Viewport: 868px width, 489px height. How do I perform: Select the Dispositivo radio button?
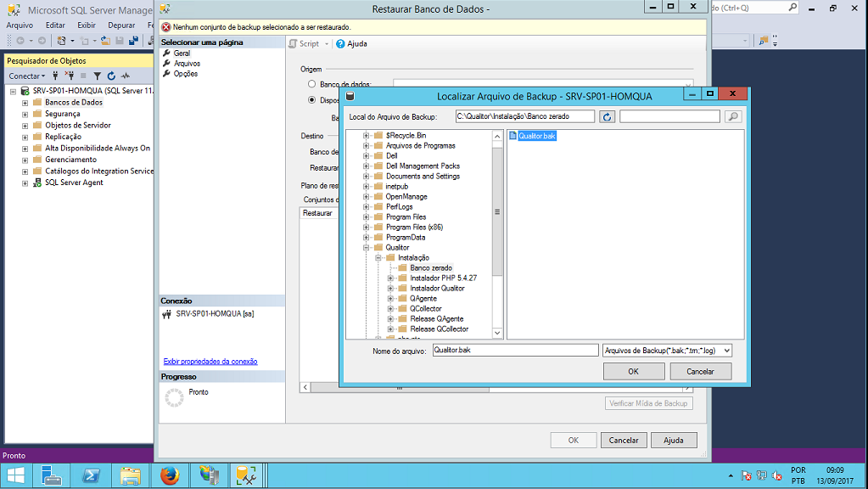[x=312, y=98]
